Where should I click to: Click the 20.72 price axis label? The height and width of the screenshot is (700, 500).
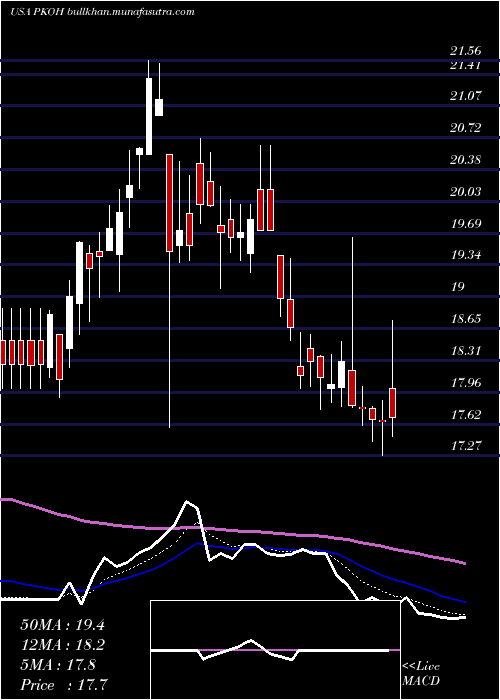(x=468, y=128)
